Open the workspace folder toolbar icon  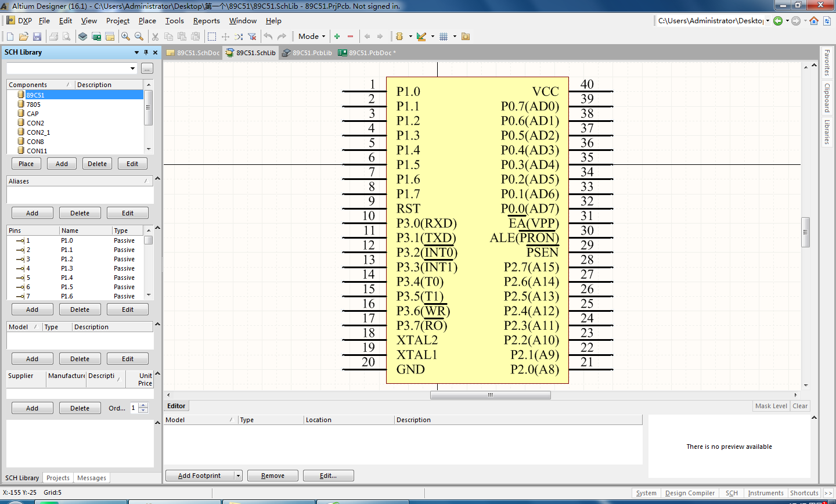click(x=110, y=37)
